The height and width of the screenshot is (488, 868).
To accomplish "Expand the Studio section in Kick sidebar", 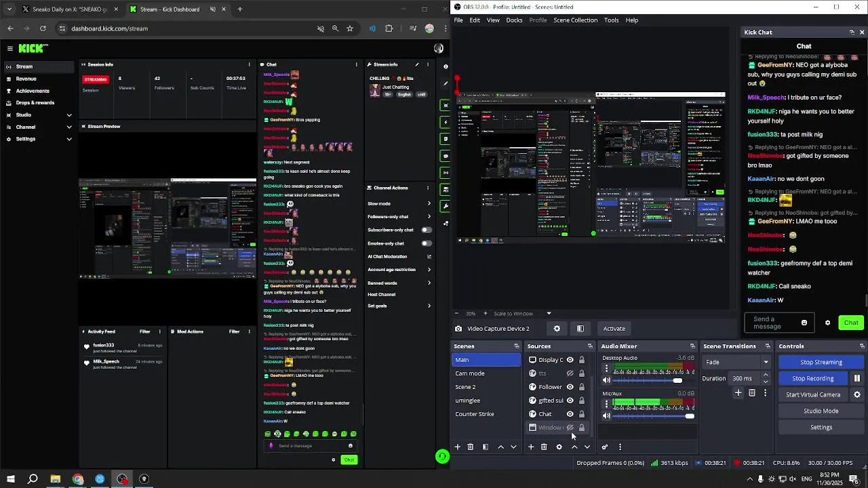I will click(x=69, y=115).
